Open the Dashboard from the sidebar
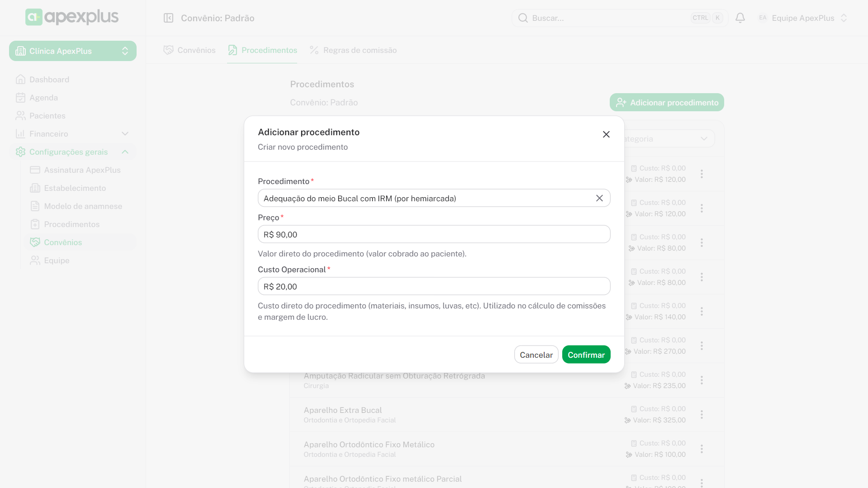The width and height of the screenshot is (868, 488). (49, 80)
